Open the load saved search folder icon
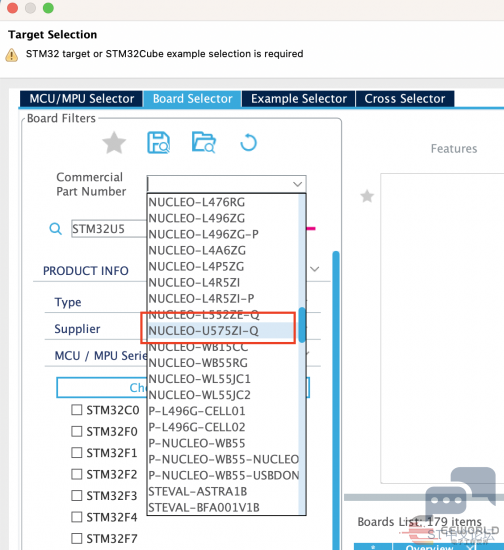The height and width of the screenshot is (550, 504). [203, 142]
